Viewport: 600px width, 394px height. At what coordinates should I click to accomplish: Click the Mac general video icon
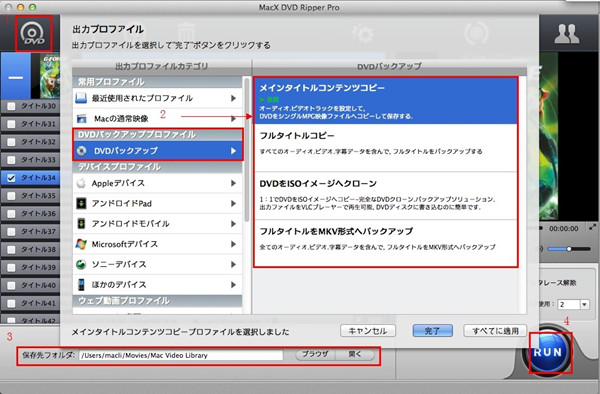[82, 119]
